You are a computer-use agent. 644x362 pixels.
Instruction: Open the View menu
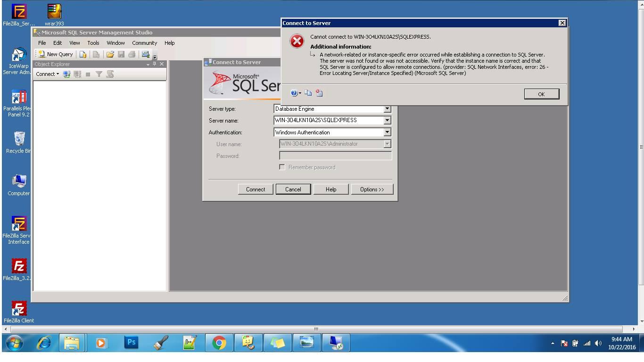coord(74,43)
